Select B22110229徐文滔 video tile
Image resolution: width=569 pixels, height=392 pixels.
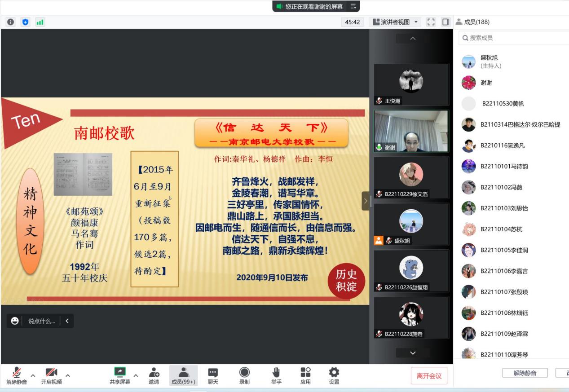[411, 177]
